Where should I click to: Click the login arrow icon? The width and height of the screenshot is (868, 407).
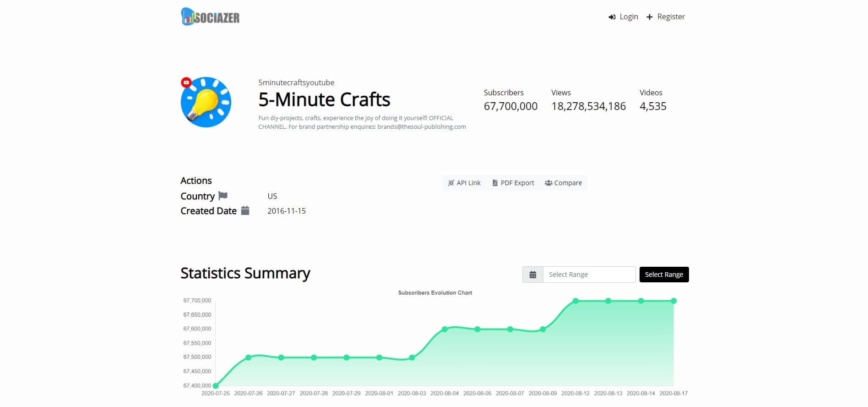[612, 17]
